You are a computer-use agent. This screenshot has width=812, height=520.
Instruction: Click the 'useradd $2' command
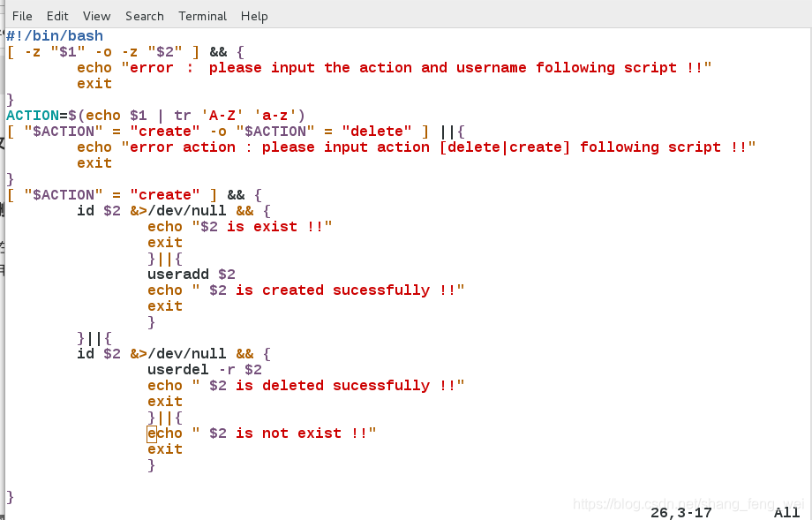point(192,274)
